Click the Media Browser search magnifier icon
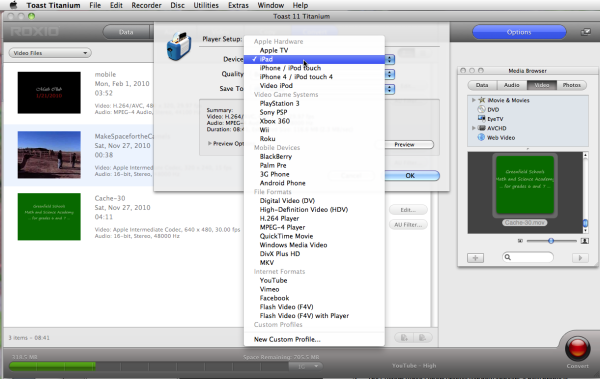Image resolution: width=600 pixels, height=379 pixels. [508, 257]
